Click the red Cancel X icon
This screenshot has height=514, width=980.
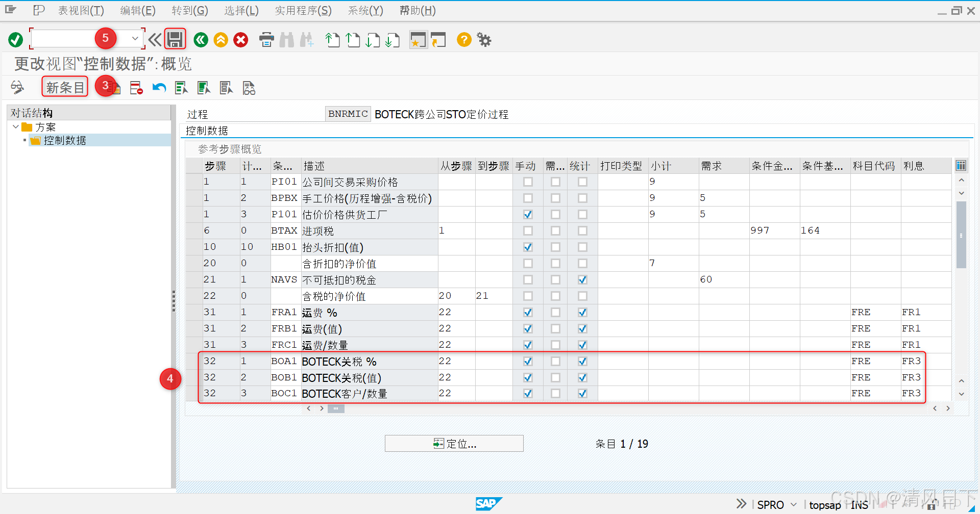241,40
